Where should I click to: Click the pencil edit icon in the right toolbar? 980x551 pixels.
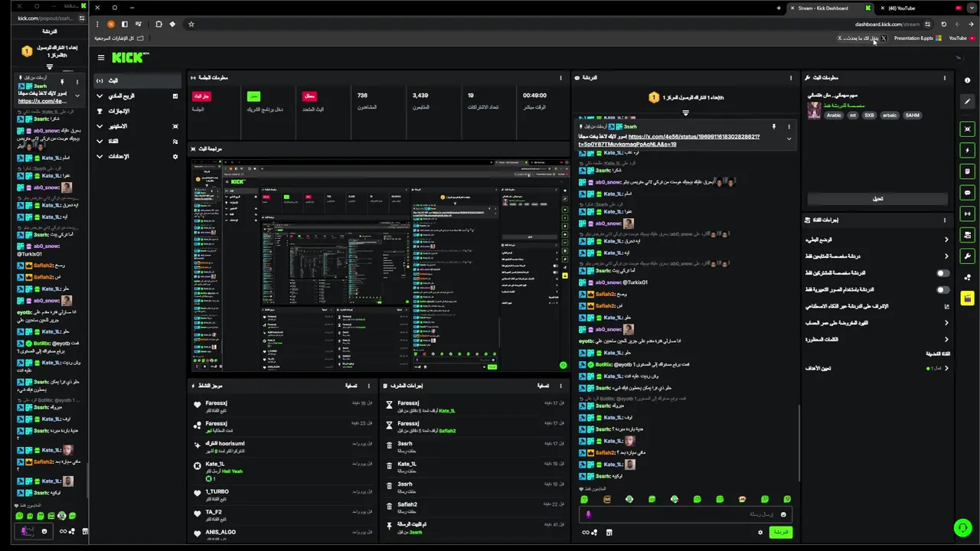point(968,101)
